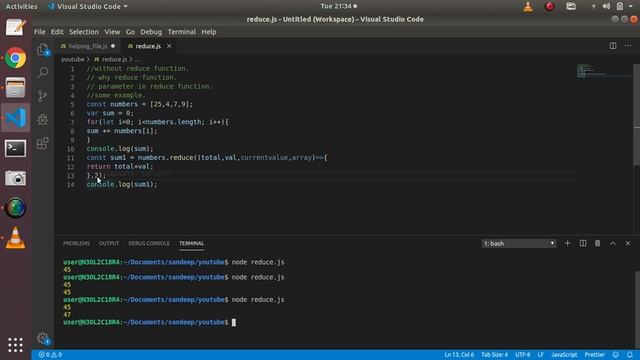Select Visual Studio Code dock icon
Image resolution: width=640 pixels, height=360 pixels.
click(16, 118)
